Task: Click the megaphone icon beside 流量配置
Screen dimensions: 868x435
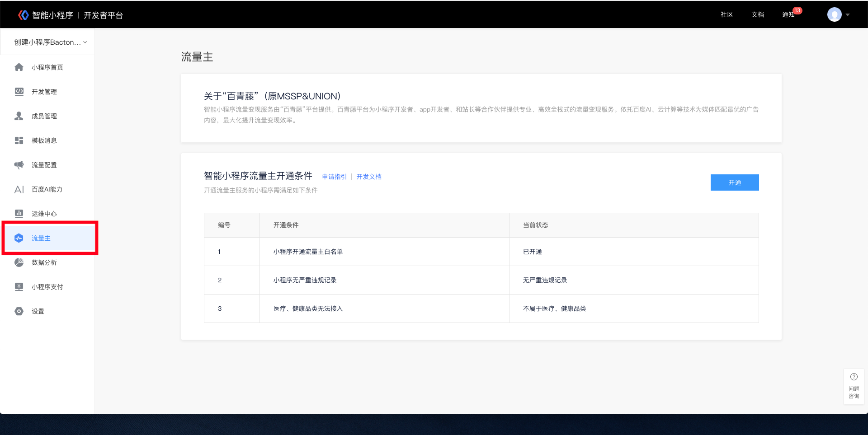Action: coord(19,165)
